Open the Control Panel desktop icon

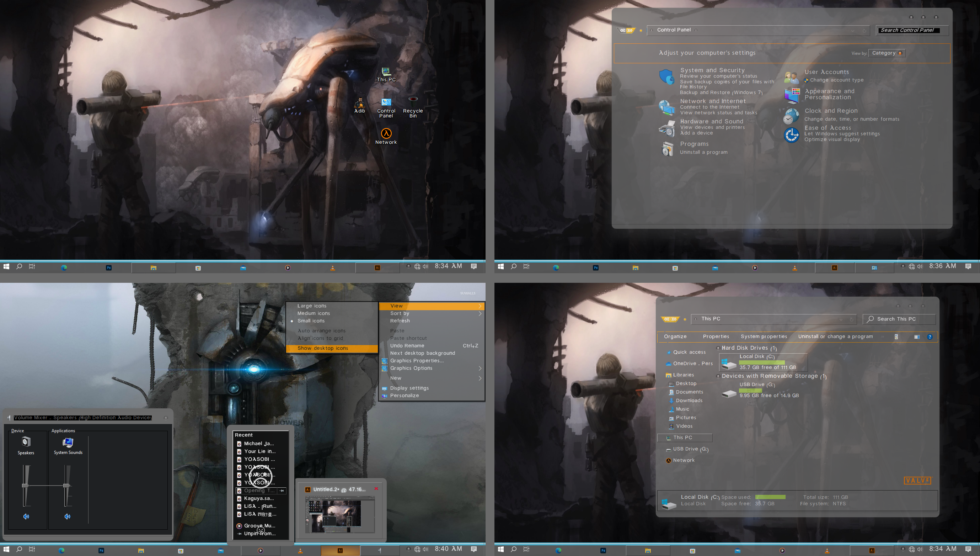tap(386, 108)
